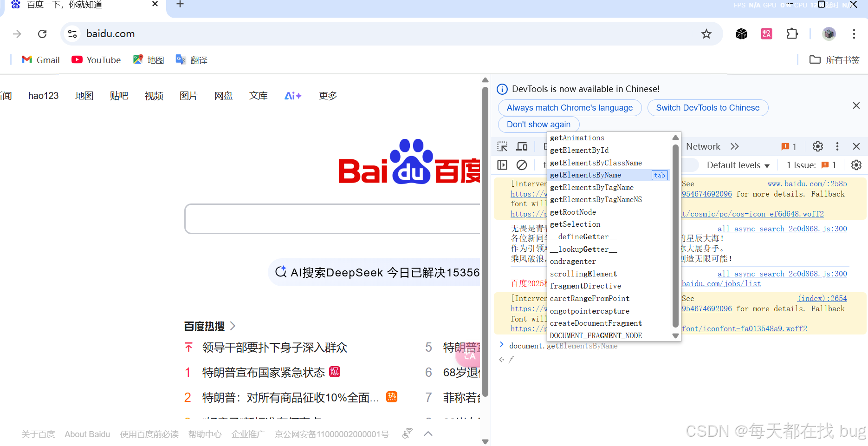The height and width of the screenshot is (446, 868).
Task: Open 文库 in Baidu navigation
Action: tap(258, 96)
